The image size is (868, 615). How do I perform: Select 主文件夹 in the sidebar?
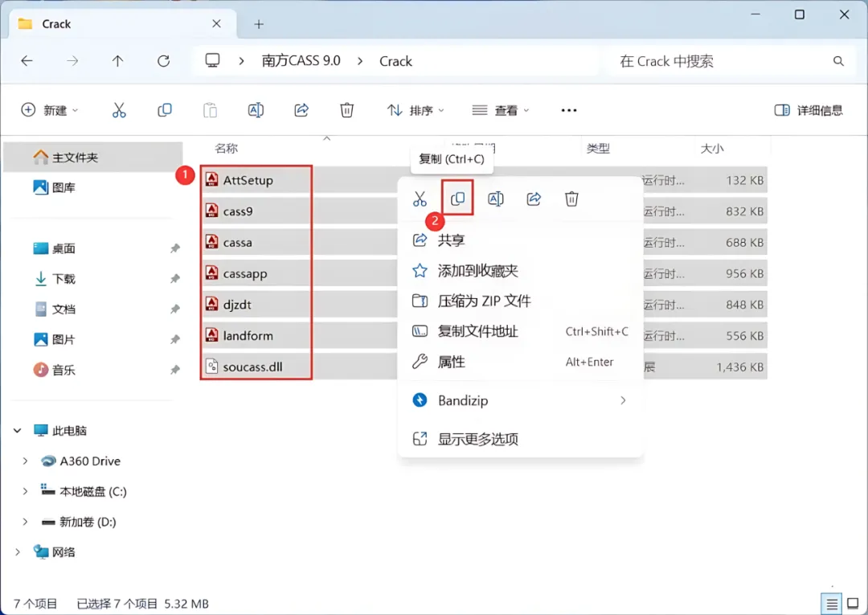tap(93, 158)
